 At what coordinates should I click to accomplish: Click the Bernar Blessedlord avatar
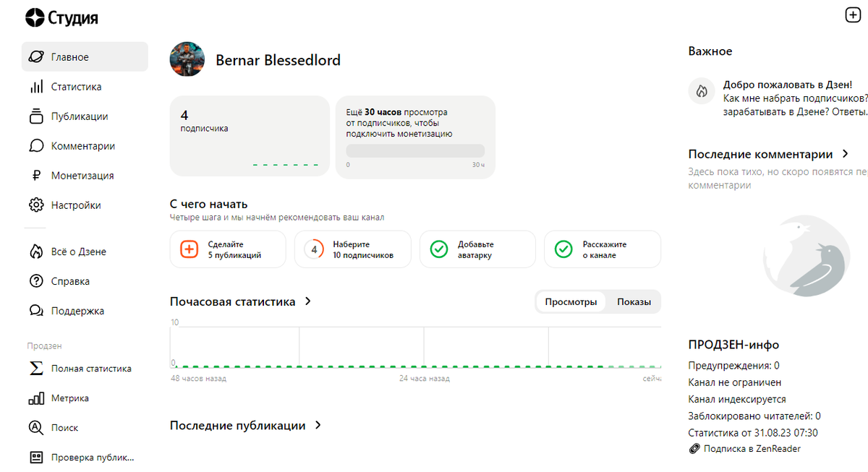[x=187, y=59]
